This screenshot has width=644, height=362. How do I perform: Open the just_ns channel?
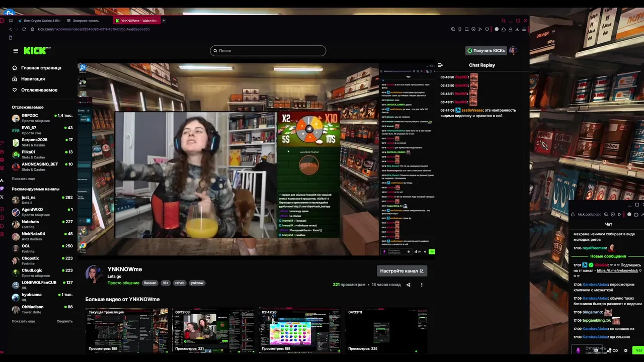point(43,200)
